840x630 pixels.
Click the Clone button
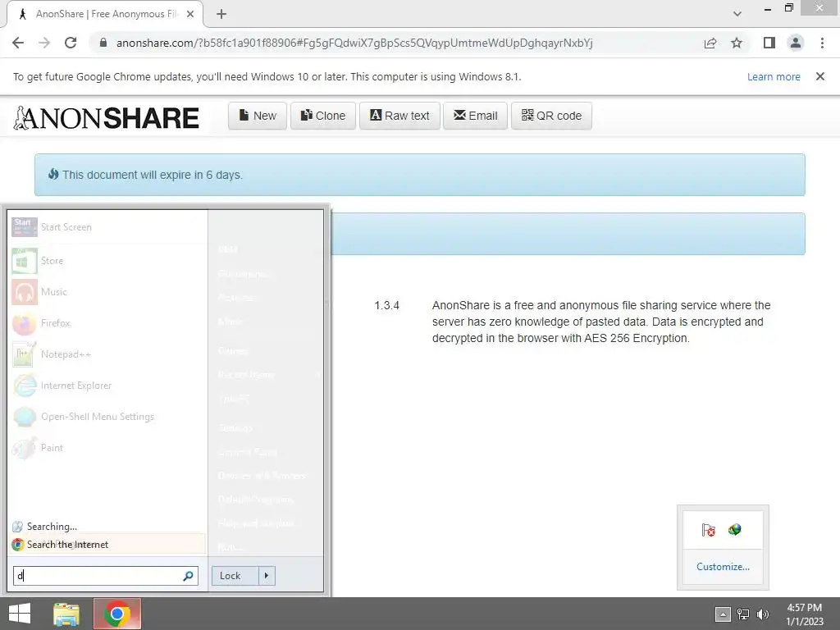pyautogui.click(x=323, y=116)
